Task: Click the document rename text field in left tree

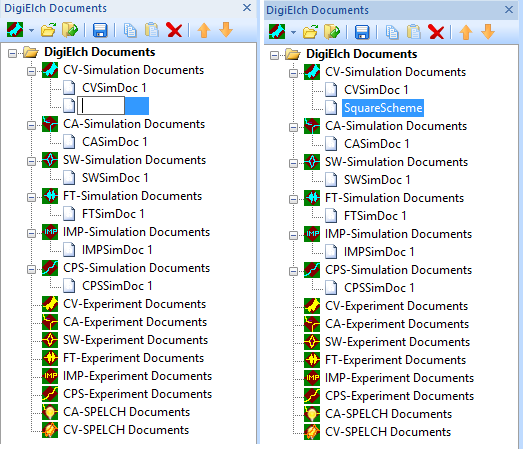Action: [101, 106]
